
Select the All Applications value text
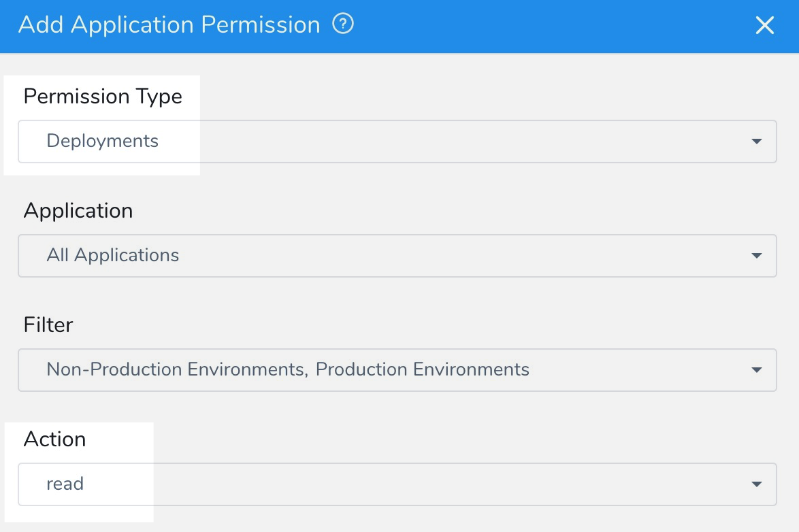click(x=112, y=255)
